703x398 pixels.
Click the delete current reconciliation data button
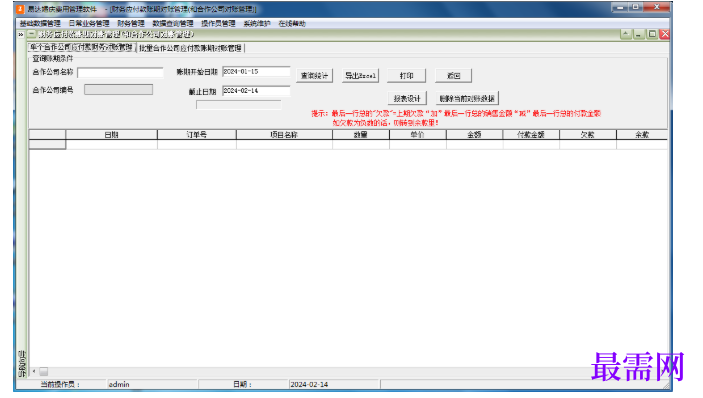[x=467, y=98]
